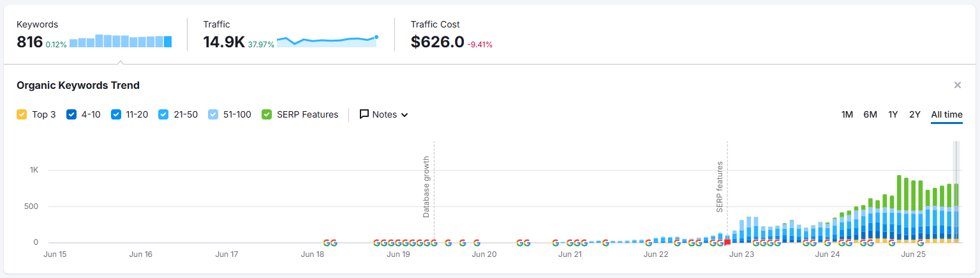The image size is (980, 278).
Task: Click the Notes speech bubble icon
Action: coord(364,114)
